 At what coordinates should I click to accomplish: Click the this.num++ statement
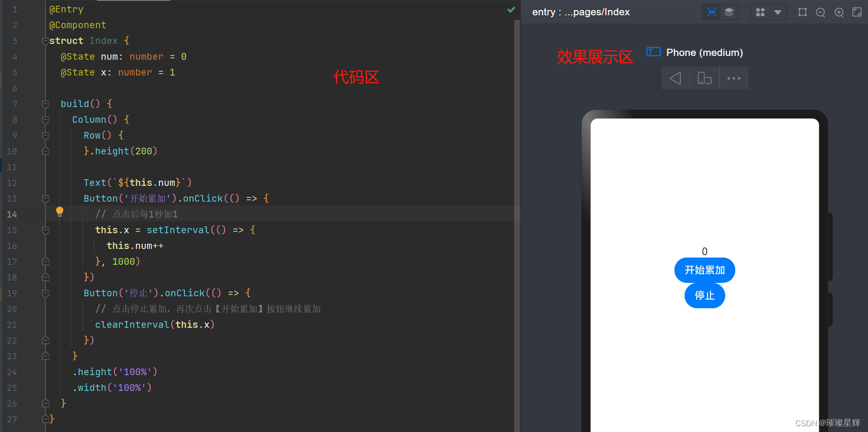[135, 246]
